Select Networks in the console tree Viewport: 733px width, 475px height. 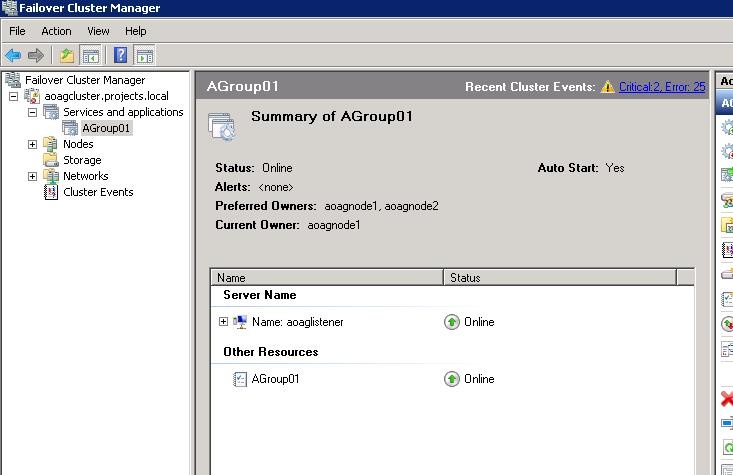[86, 176]
